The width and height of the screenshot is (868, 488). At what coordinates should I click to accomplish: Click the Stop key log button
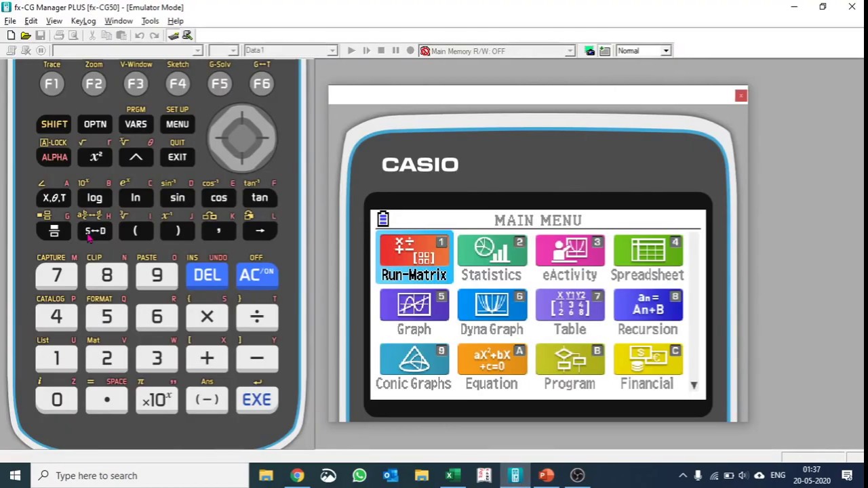[381, 51]
